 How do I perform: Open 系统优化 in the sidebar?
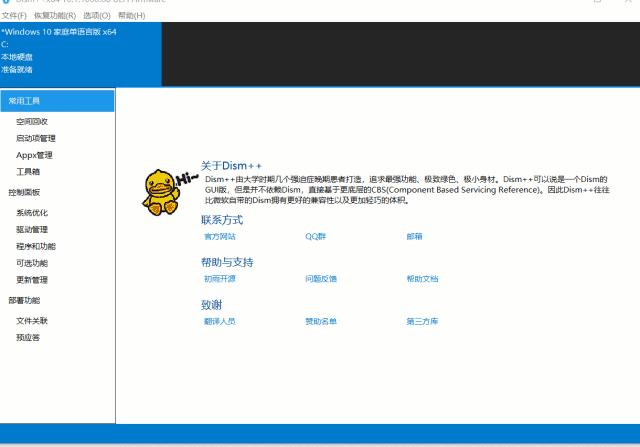(32, 212)
